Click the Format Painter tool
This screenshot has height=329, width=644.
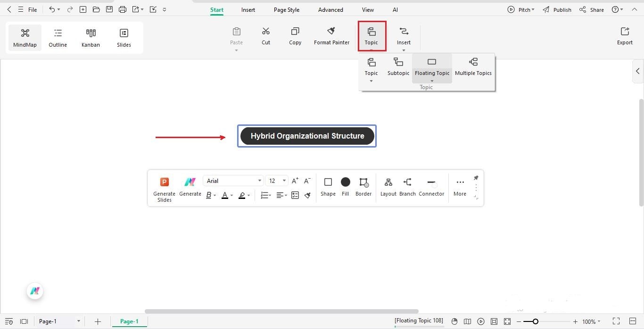pos(331,35)
